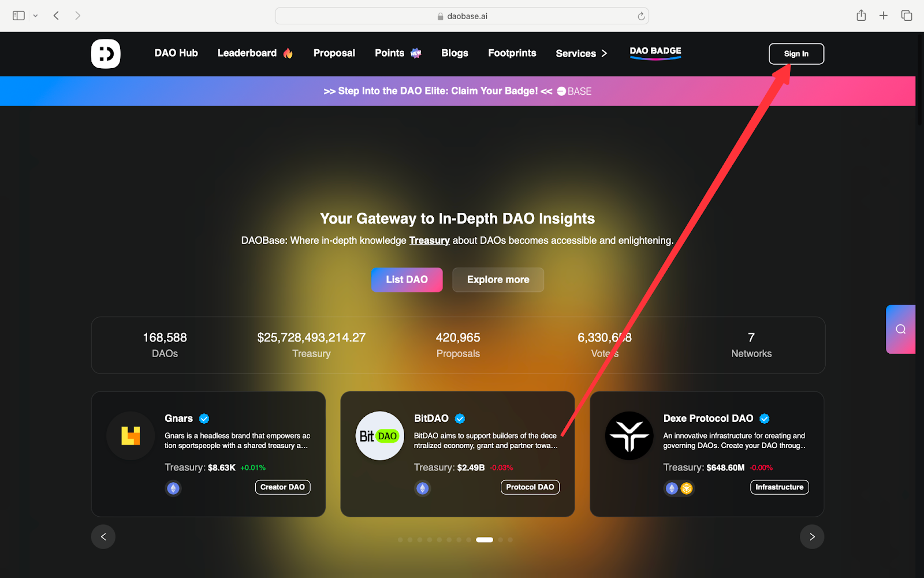Screen dimensions: 924x578
Task: Click the 7 Networks statistic
Action: [751, 345]
